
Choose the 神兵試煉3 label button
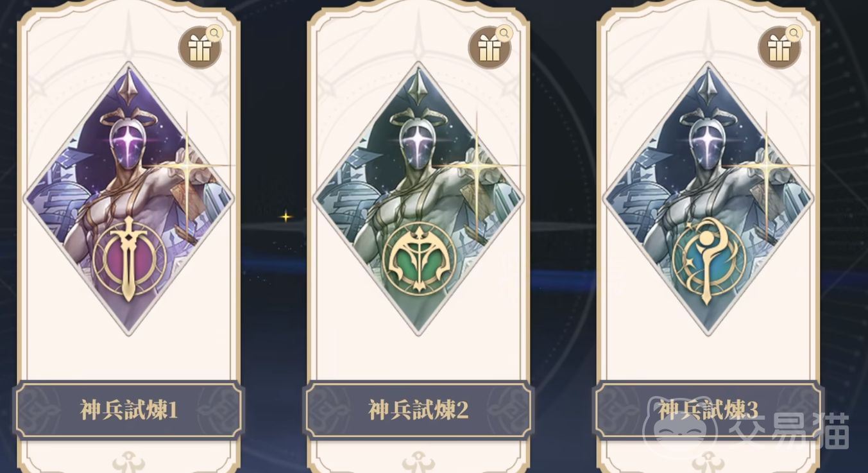pyautogui.click(x=708, y=410)
